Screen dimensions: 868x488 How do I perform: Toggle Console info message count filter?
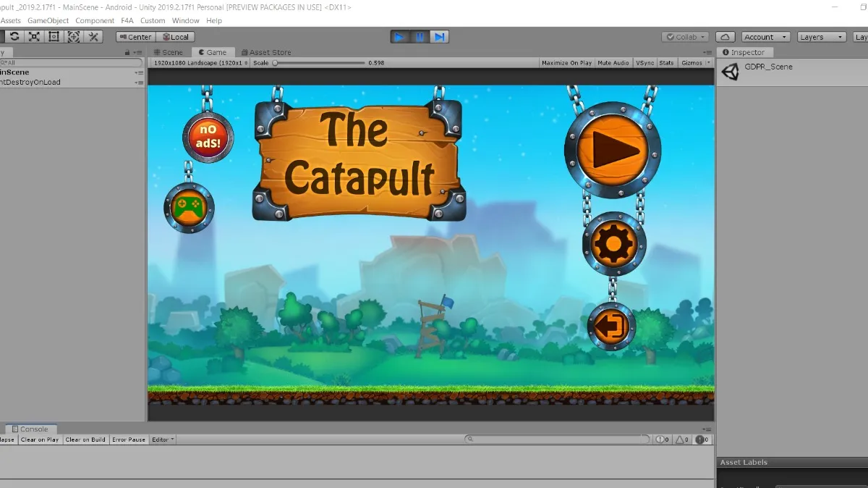pos(663,439)
